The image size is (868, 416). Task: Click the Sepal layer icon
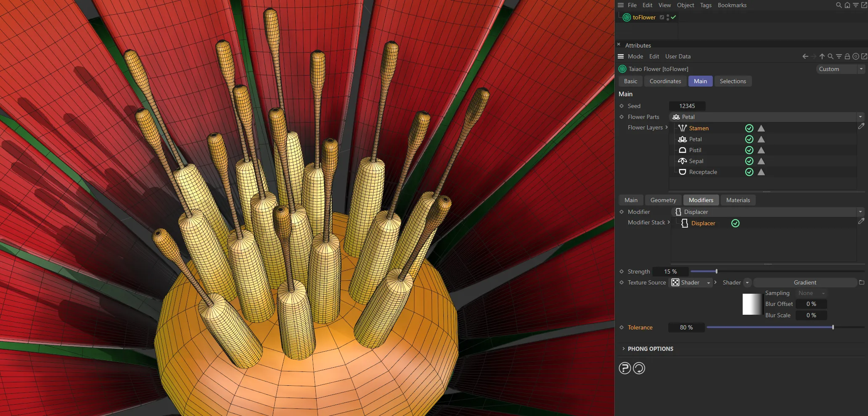[x=682, y=161]
